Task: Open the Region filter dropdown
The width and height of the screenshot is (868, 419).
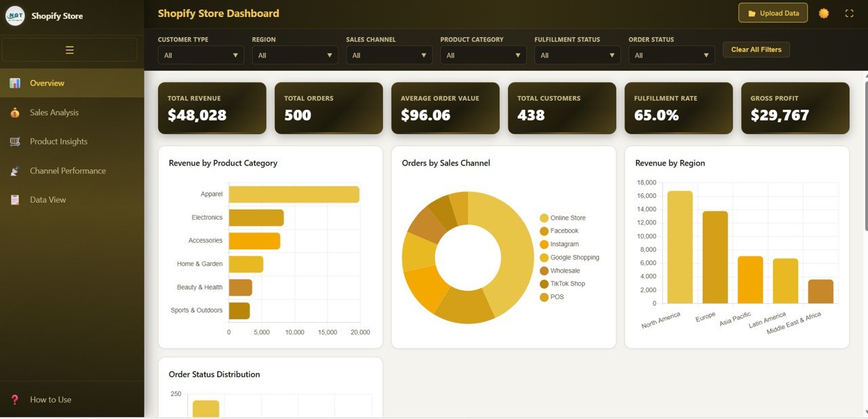Action: click(294, 55)
